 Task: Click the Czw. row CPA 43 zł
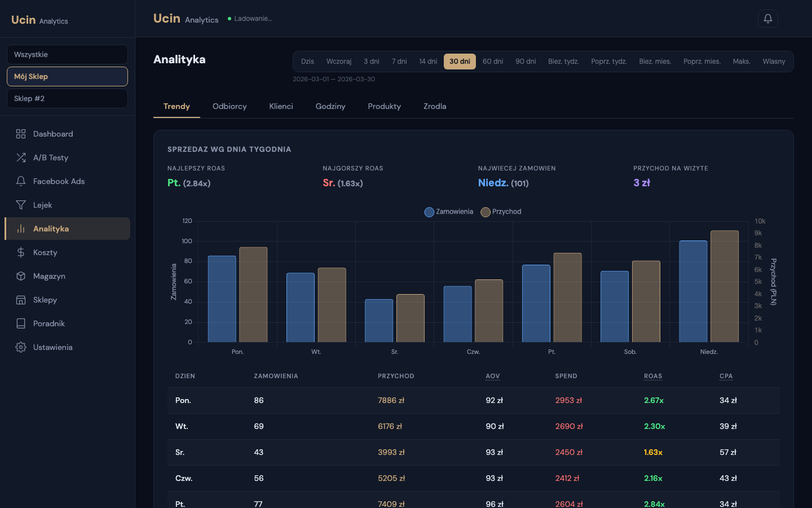click(728, 478)
